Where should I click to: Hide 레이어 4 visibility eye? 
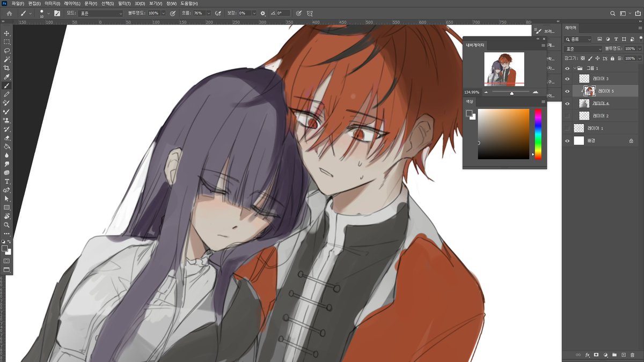[568, 103]
